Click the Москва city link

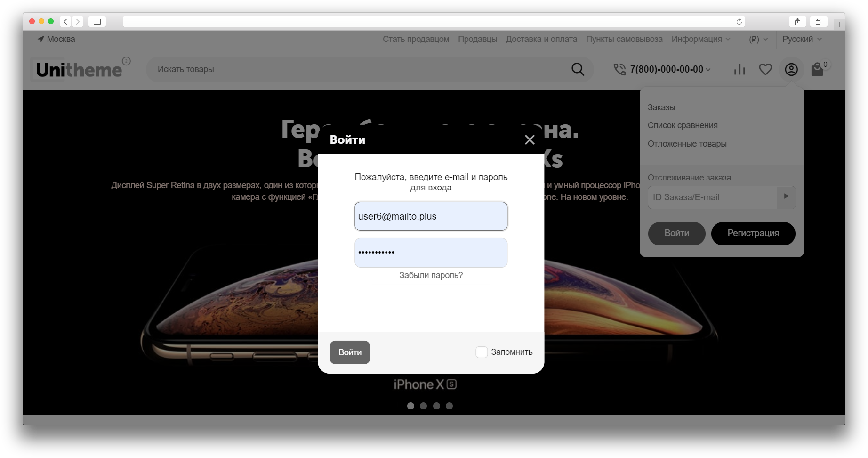coord(61,39)
